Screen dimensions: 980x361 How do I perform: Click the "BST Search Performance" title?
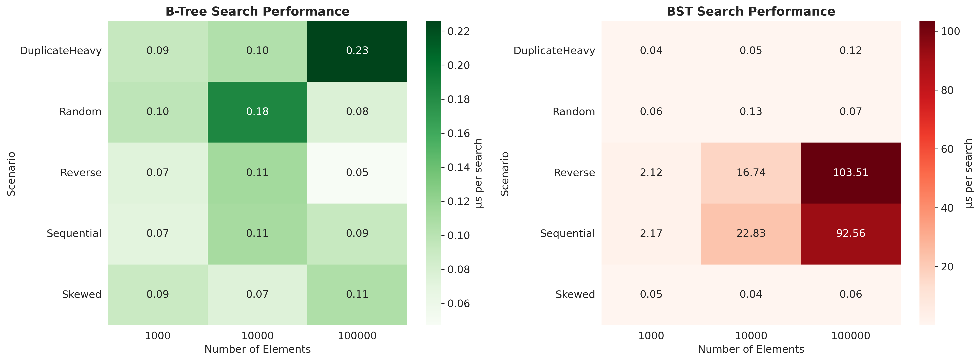(751, 11)
